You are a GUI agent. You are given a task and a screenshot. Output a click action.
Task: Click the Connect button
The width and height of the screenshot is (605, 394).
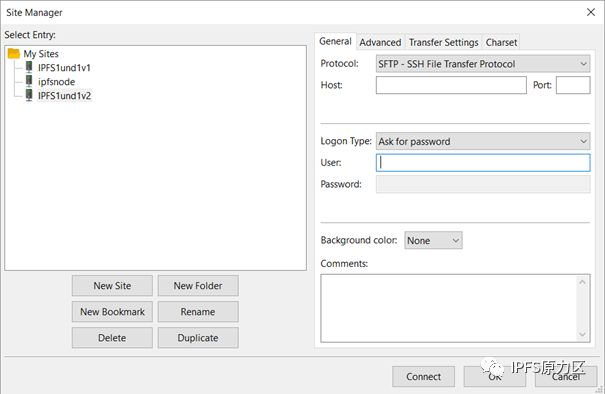click(423, 376)
